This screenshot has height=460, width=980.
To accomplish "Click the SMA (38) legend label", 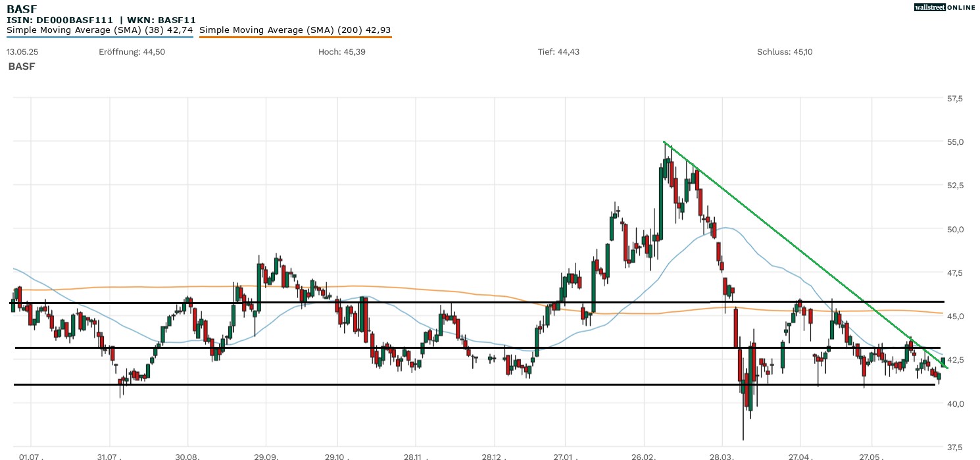I will tap(99, 30).
